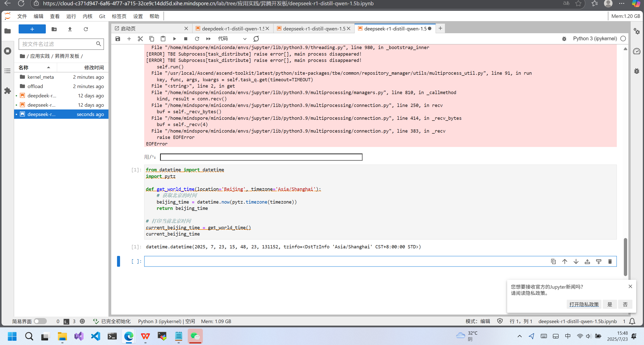Run the selected cell

click(174, 39)
